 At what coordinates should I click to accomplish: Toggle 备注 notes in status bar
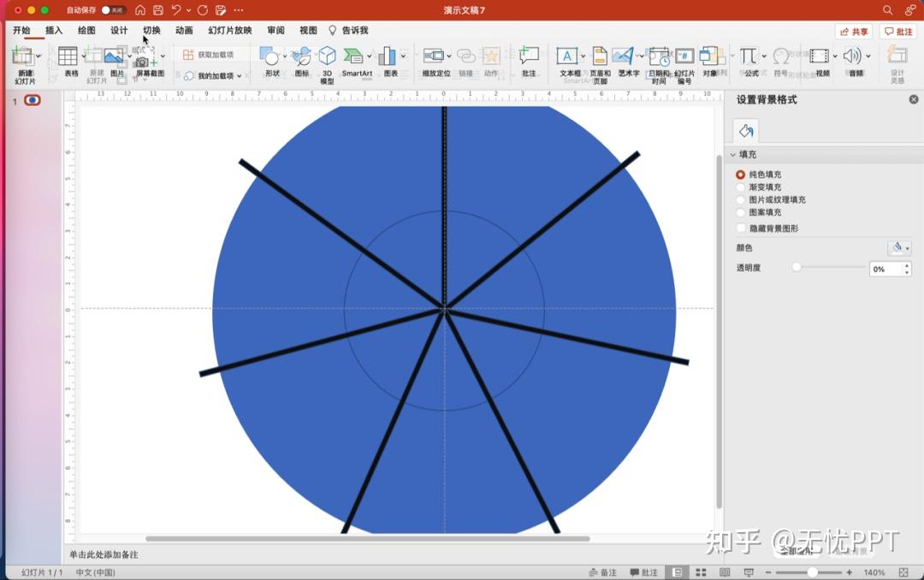(x=602, y=572)
